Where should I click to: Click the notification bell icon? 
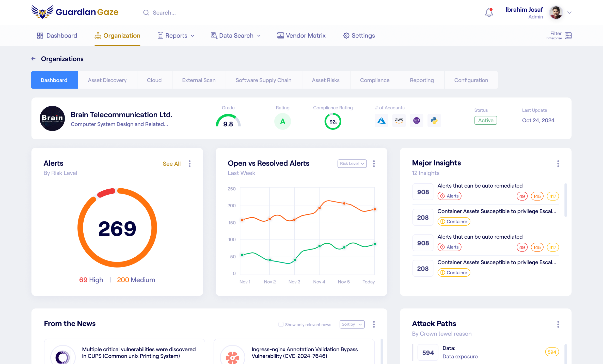coord(489,12)
